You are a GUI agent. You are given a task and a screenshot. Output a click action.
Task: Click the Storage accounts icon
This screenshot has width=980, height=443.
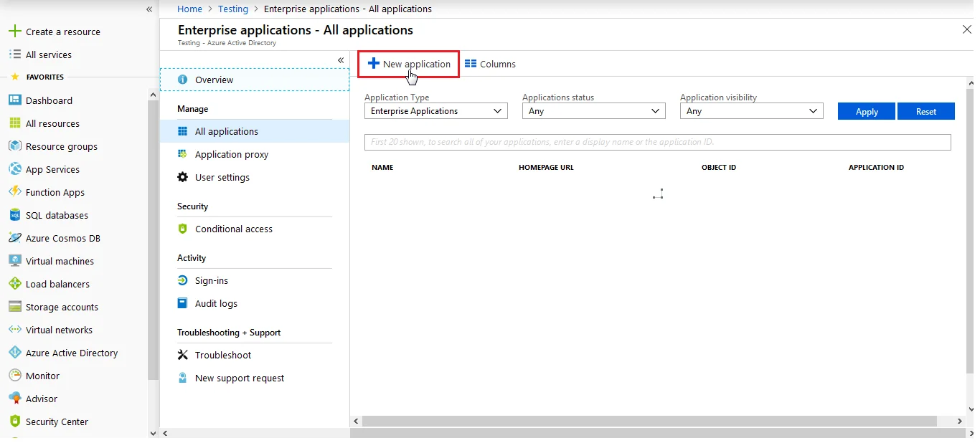[x=15, y=307]
